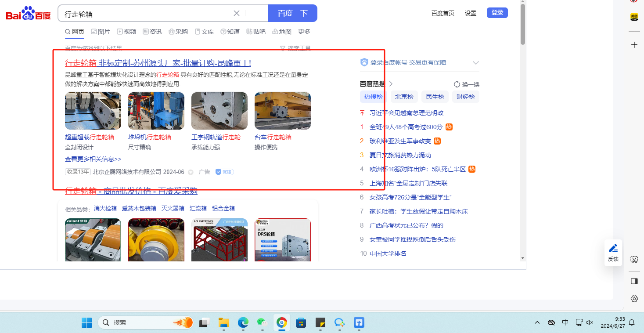The height and width of the screenshot is (333, 644).
Task: Open WeChat from the taskbar
Action: coord(263,322)
